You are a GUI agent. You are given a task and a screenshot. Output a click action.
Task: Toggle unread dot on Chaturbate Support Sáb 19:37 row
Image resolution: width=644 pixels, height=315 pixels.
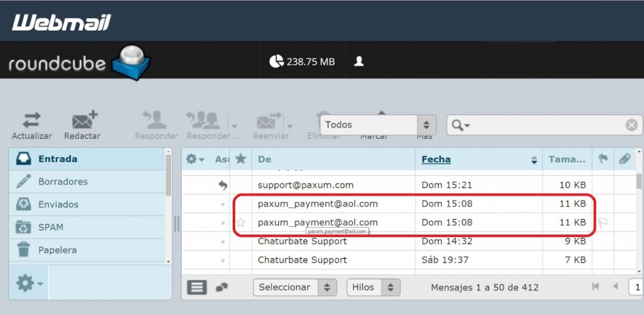click(223, 260)
